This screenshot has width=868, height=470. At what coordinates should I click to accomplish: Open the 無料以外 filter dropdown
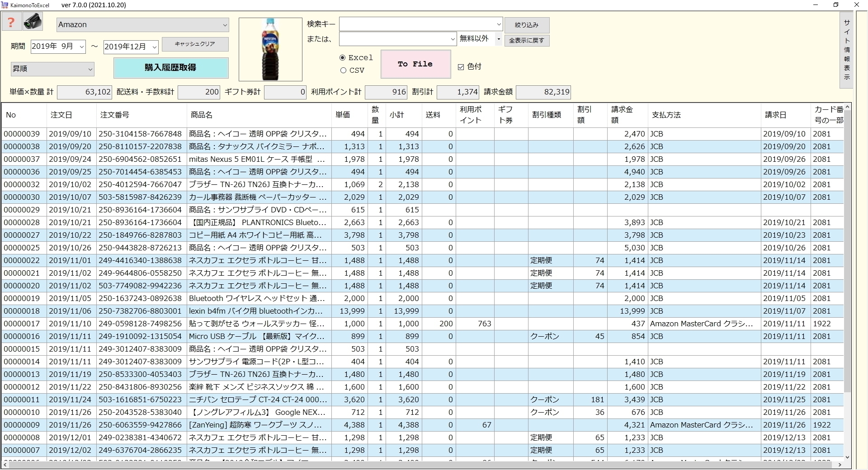point(498,39)
